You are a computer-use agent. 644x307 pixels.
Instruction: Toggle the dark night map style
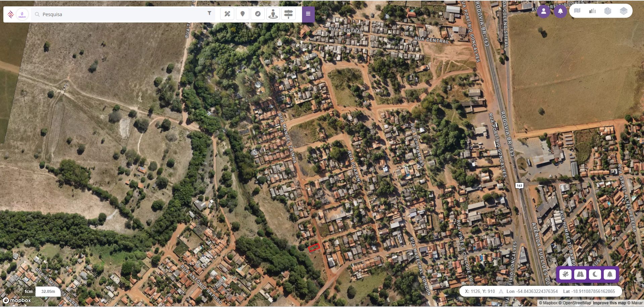coord(595,274)
